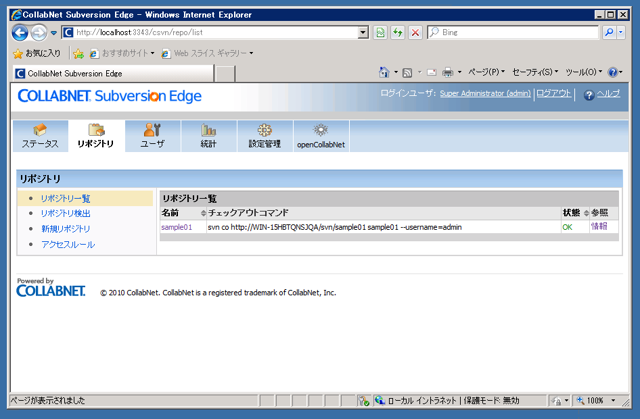This screenshot has width=640, height=419.
Task: Click the address bar URL field
Action: [210, 32]
